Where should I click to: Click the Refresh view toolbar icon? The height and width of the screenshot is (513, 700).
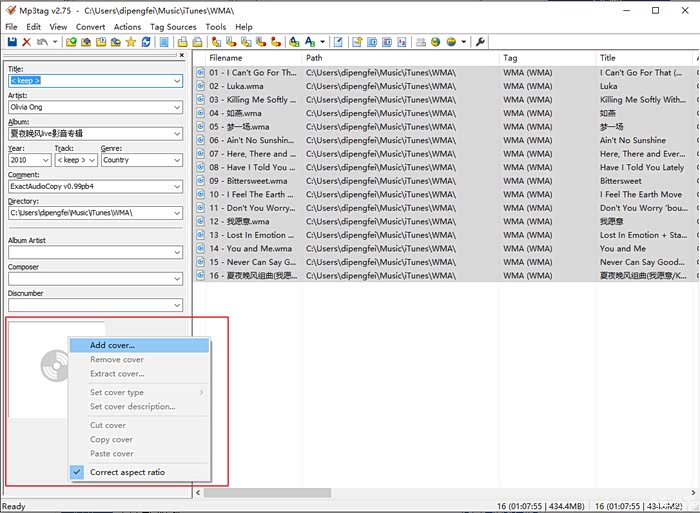[x=146, y=42]
